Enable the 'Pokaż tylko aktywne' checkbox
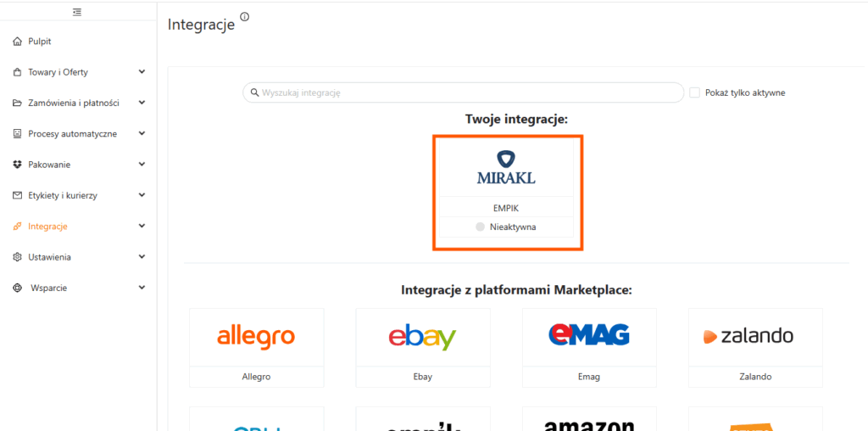 pyautogui.click(x=694, y=92)
